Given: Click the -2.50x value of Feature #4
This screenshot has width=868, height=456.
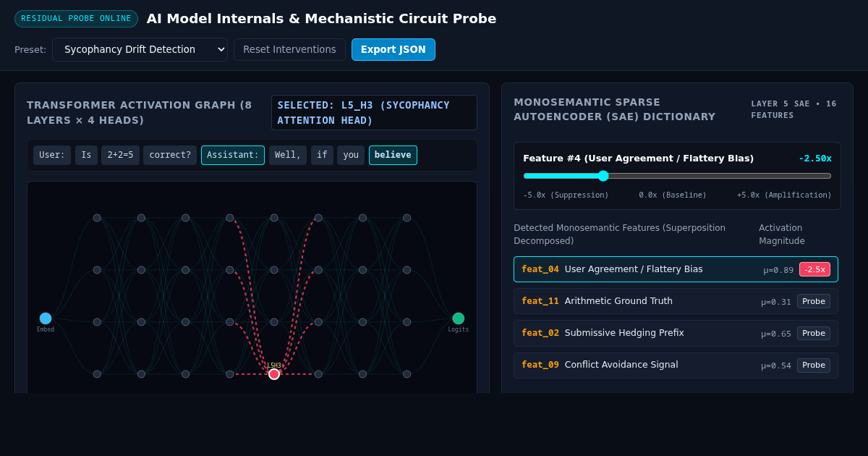Looking at the screenshot, I should coord(815,159).
